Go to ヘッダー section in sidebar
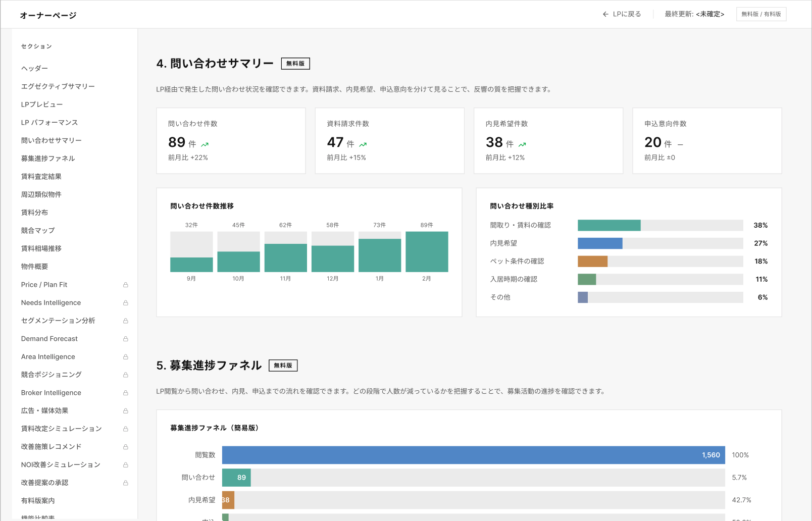The width and height of the screenshot is (812, 521). pyautogui.click(x=35, y=68)
